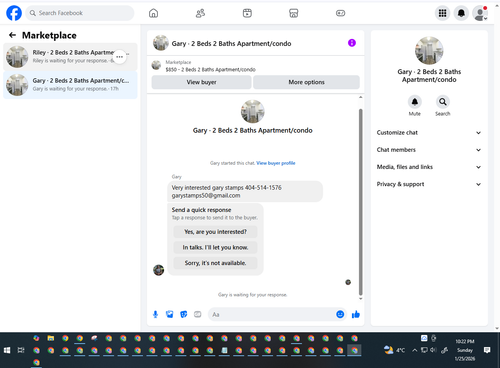Open Facebook notifications bell
The height and width of the screenshot is (368, 500).
pyautogui.click(x=461, y=13)
